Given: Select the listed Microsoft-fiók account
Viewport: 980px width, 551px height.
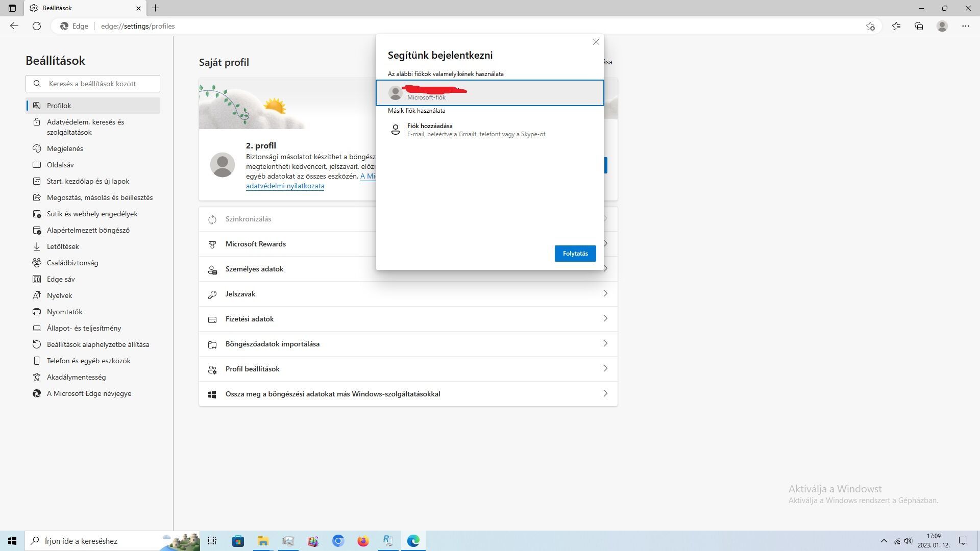Looking at the screenshot, I should click(x=489, y=93).
